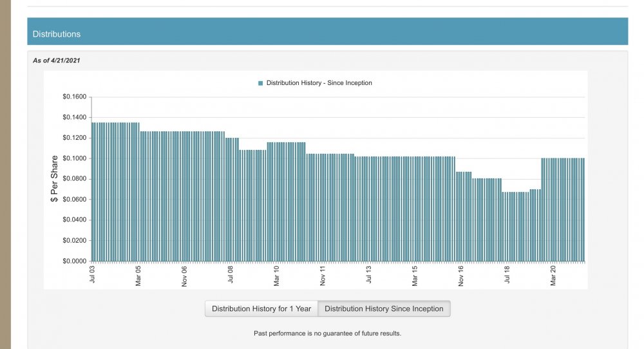Click the teal legend square for Distribution History
The image size is (644, 349).
[261, 83]
